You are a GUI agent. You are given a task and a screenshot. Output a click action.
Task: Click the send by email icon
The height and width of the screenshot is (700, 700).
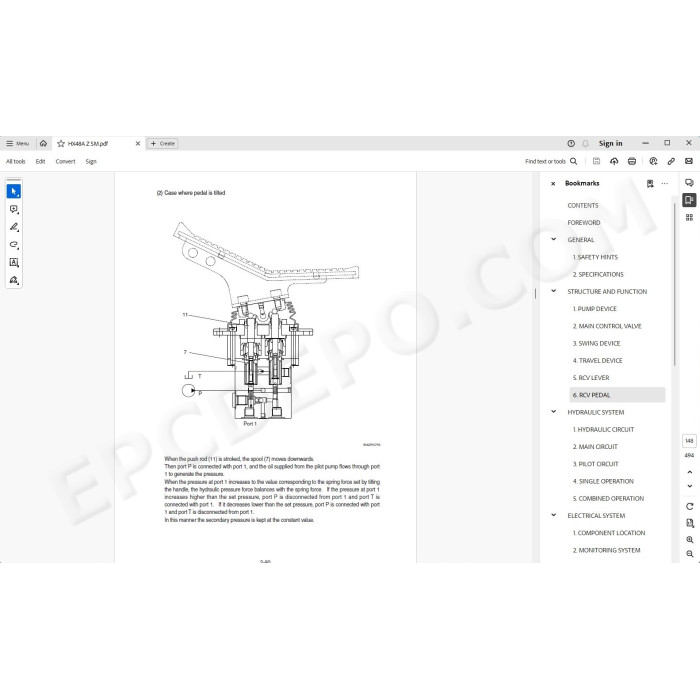click(689, 161)
